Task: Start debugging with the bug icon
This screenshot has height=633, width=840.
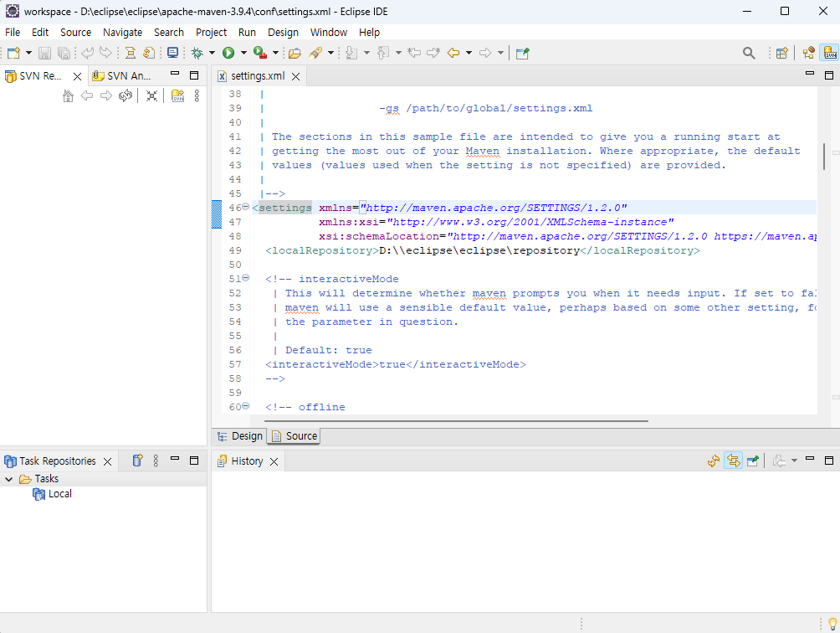Action: 197,53
